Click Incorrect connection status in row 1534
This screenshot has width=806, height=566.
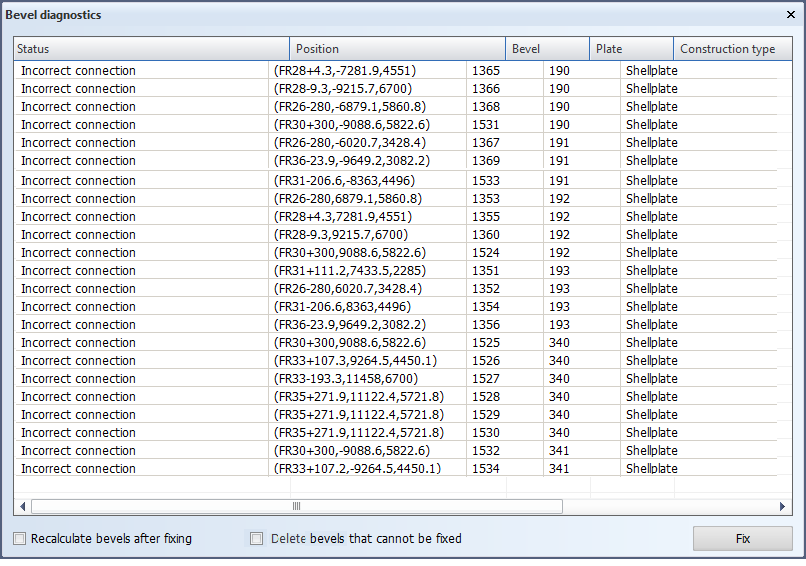tap(78, 469)
